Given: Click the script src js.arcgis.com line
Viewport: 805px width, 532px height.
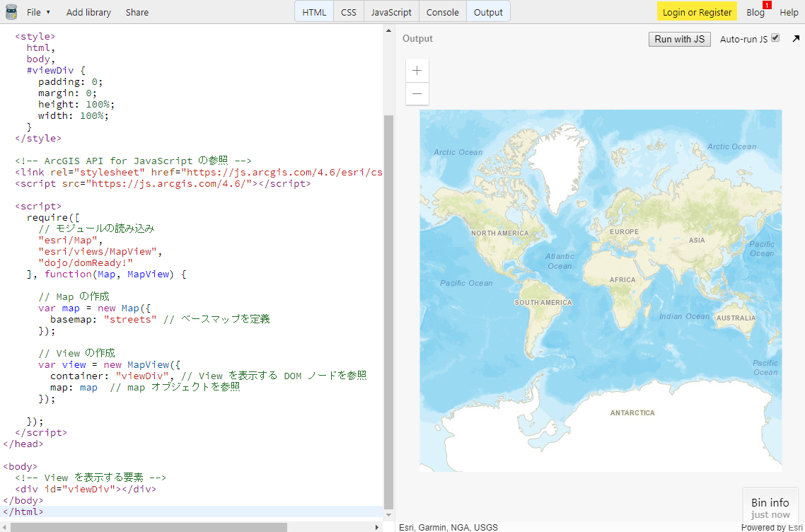Looking at the screenshot, I should (x=163, y=184).
